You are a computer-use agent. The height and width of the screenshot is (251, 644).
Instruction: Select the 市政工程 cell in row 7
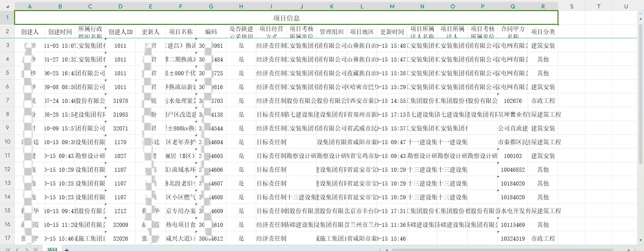543,101
